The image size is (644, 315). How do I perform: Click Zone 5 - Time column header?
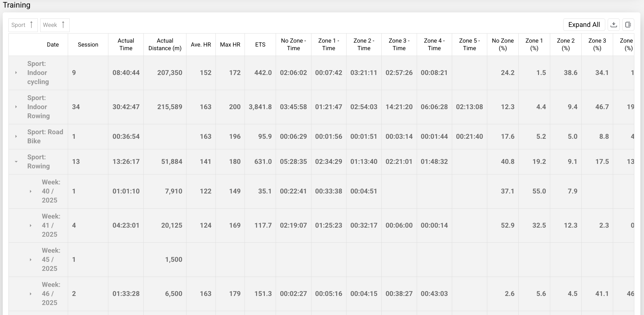point(469,44)
